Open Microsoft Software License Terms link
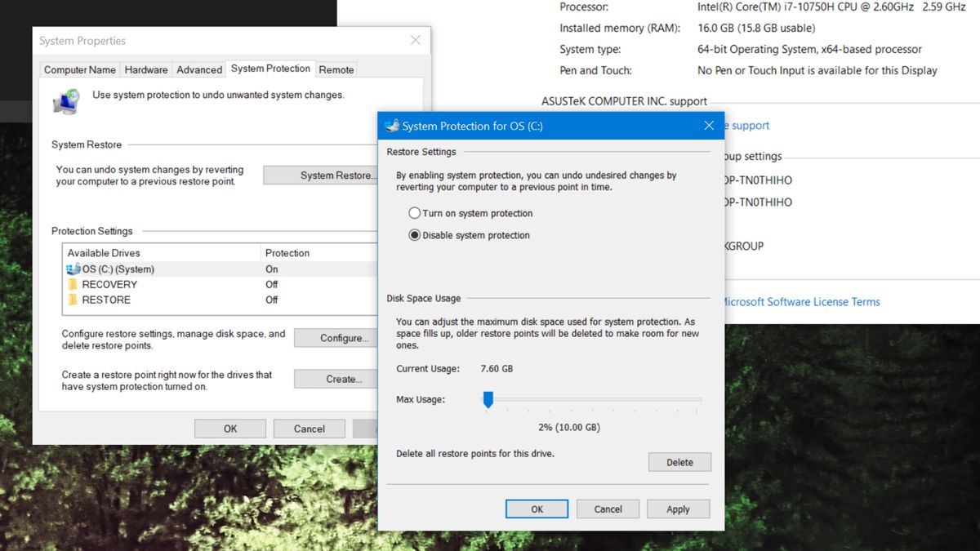 click(x=803, y=301)
